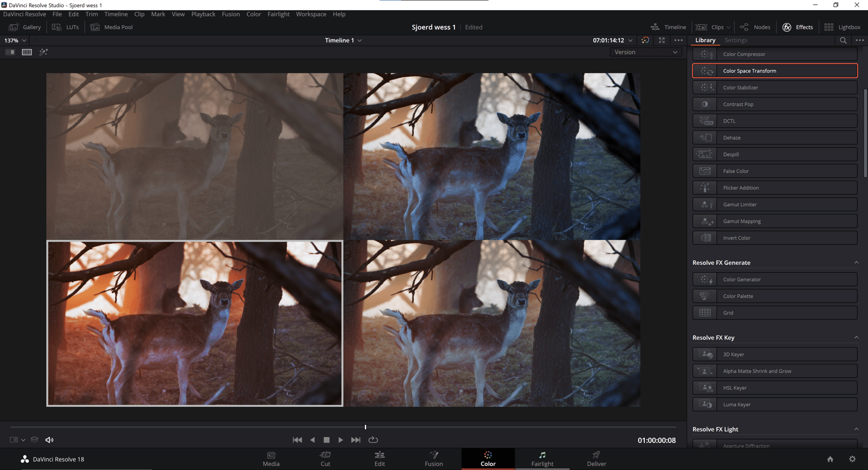868x470 pixels.
Task: Open the Workspace menu
Action: coord(311,14)
